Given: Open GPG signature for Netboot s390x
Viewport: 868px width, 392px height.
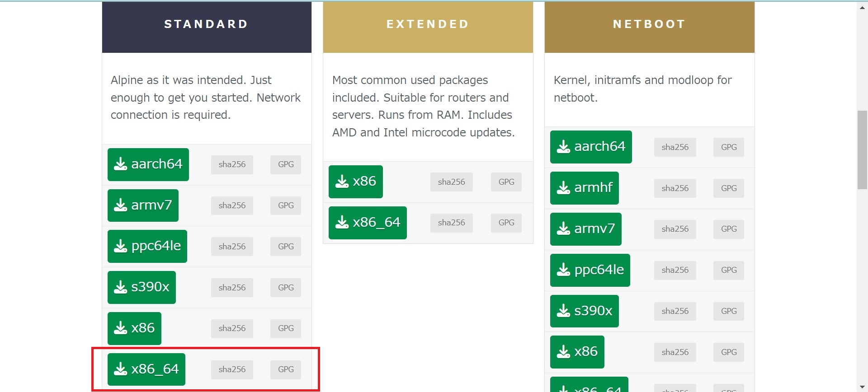Looking at the screenshot, I should click(x=729, y=311).
